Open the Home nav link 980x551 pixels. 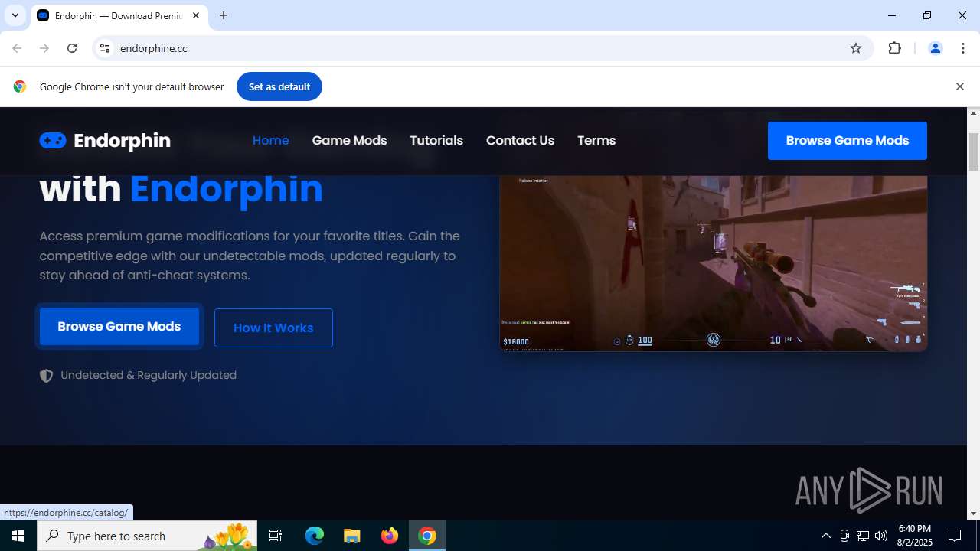click(271, 141)
